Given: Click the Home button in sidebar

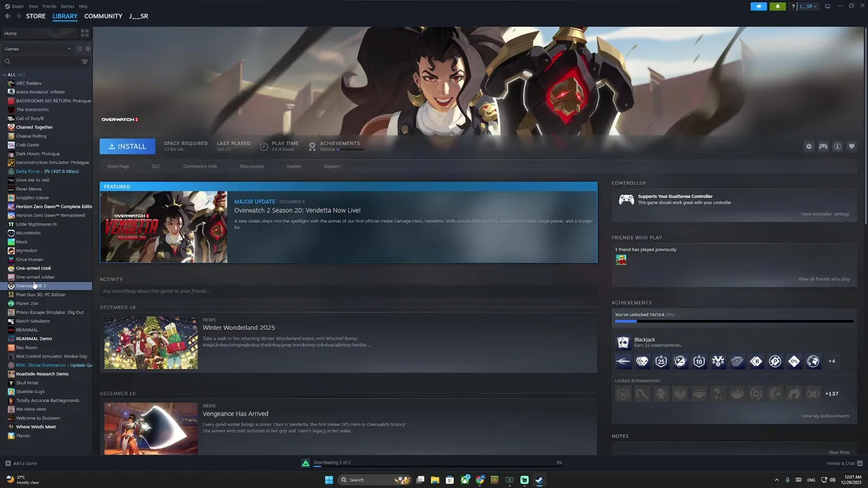Looking at the screenshot, I should point(39,33).
